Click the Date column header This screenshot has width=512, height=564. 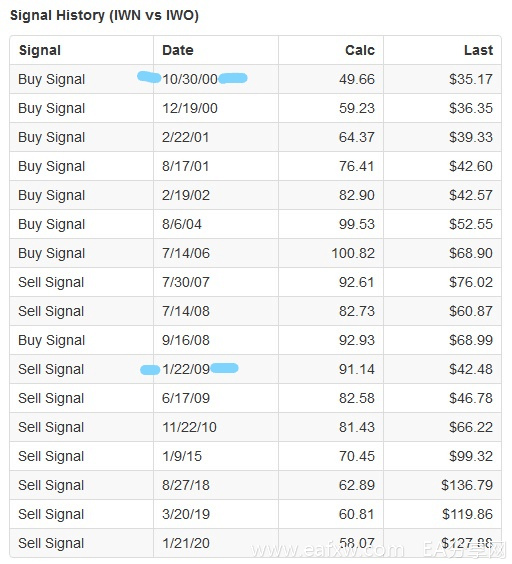click(x=178, y=50)
